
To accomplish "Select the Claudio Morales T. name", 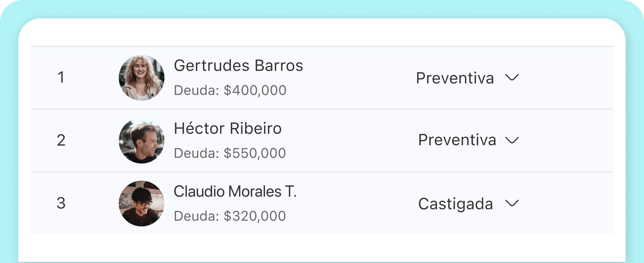I will 235,191.
